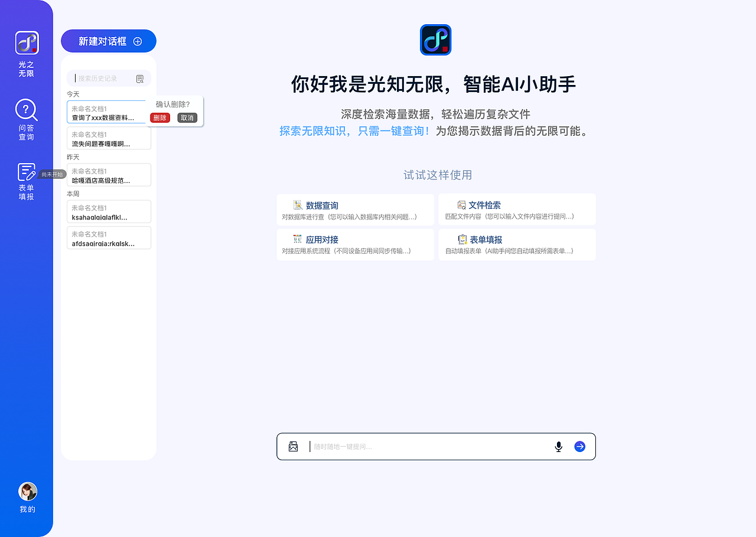Click the document search icon beside 搜索历史记录
This screenshot has width=756, height=537.
(140, 78)
